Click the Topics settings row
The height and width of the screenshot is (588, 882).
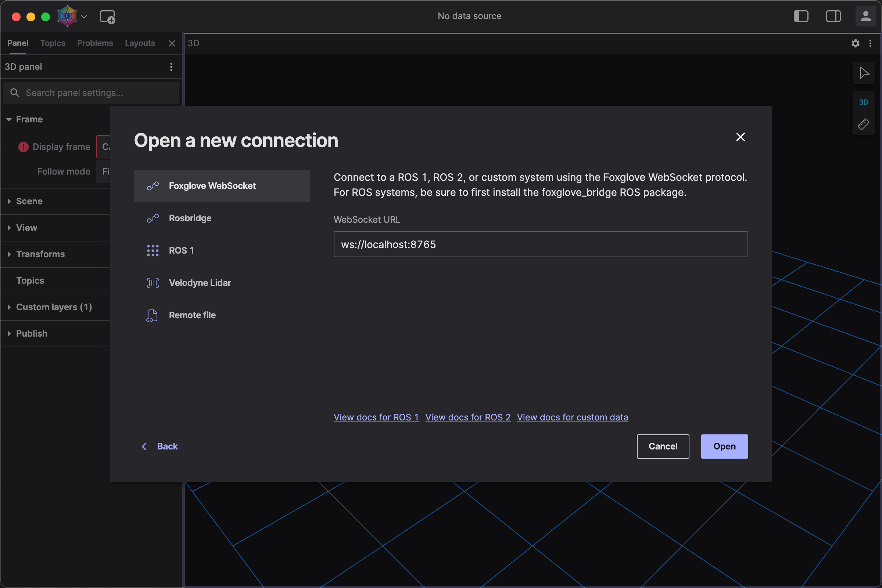(55, 280)
